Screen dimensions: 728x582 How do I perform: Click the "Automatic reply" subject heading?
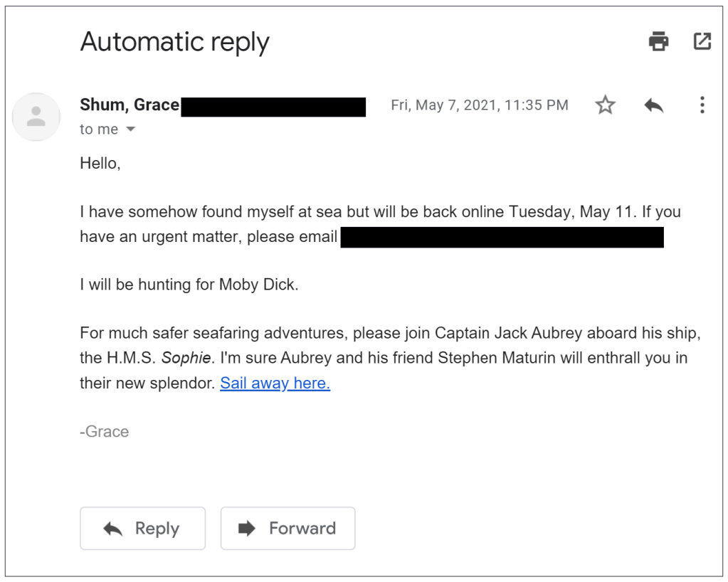[174, 42]
